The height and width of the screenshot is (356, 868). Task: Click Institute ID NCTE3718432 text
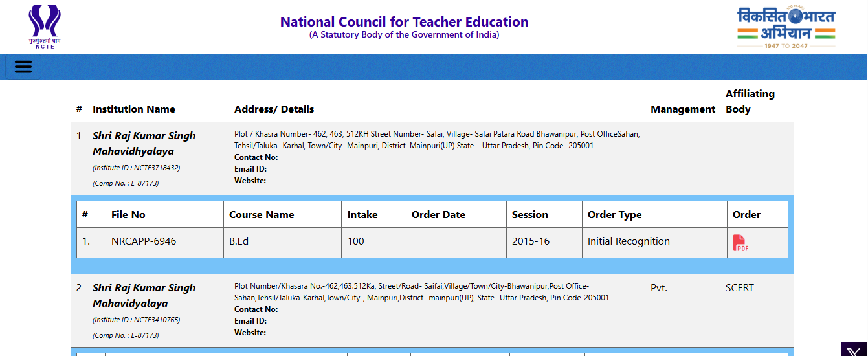[137, 168]
